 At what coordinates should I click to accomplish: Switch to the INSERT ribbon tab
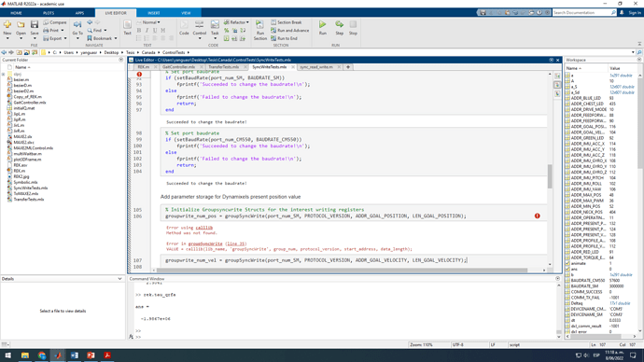154,13
